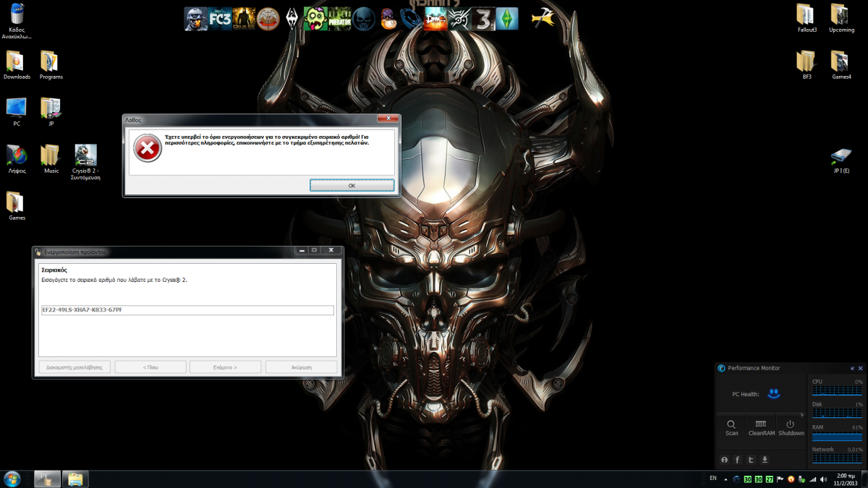This screenshot has height=488, width=868.
Task: Click the CPU usage graph
Action: 837,390
